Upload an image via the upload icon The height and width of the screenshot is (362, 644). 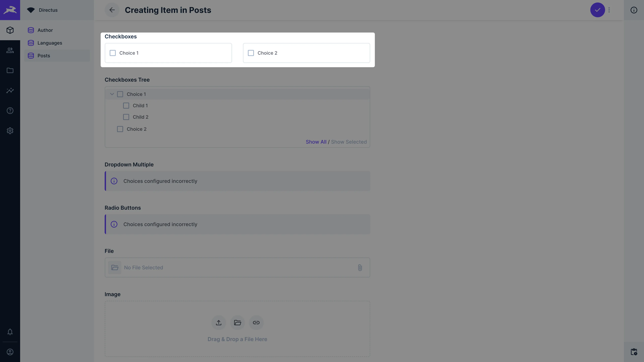[x=219, y=322]
